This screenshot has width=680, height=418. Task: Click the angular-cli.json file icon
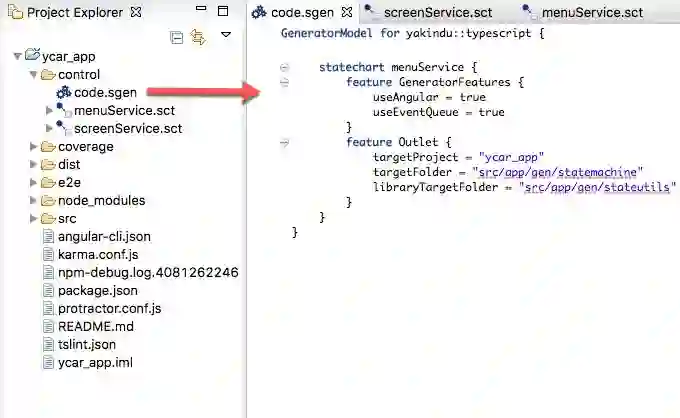pos(49,237)
